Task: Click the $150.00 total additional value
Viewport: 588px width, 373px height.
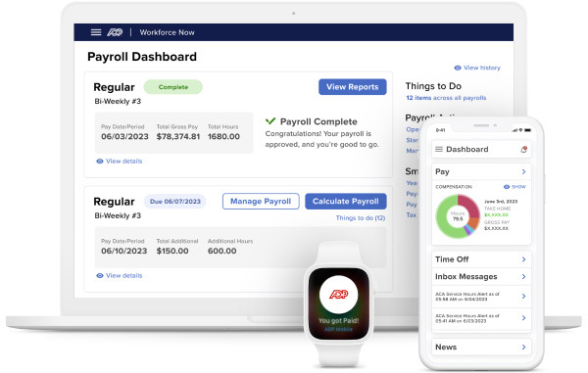Action: (x=172, y=251)
